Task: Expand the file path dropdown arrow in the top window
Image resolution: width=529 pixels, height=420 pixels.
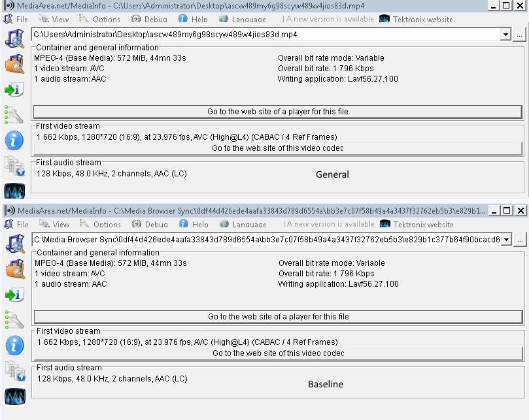Action: [505, 35]
